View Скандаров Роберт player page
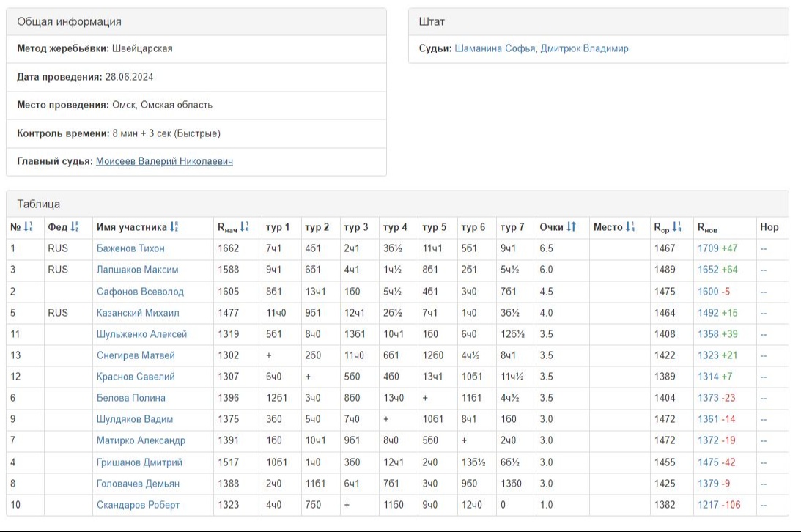This screenshot has width=801, height=532. (x=138, y=505)
